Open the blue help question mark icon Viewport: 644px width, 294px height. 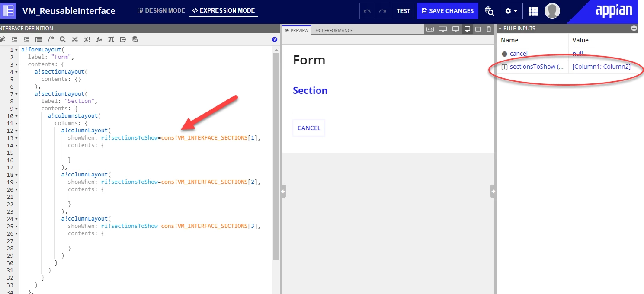(275, 39)
